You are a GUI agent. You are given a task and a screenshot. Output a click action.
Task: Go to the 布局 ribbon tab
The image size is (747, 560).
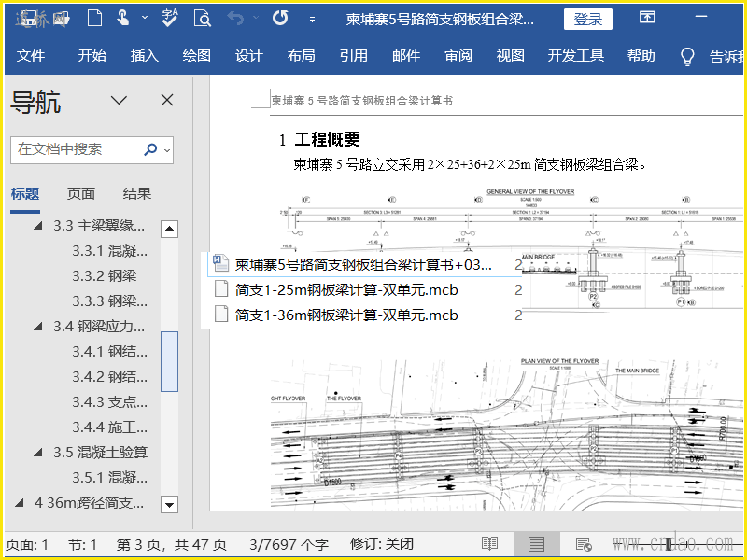click(301, 56)
